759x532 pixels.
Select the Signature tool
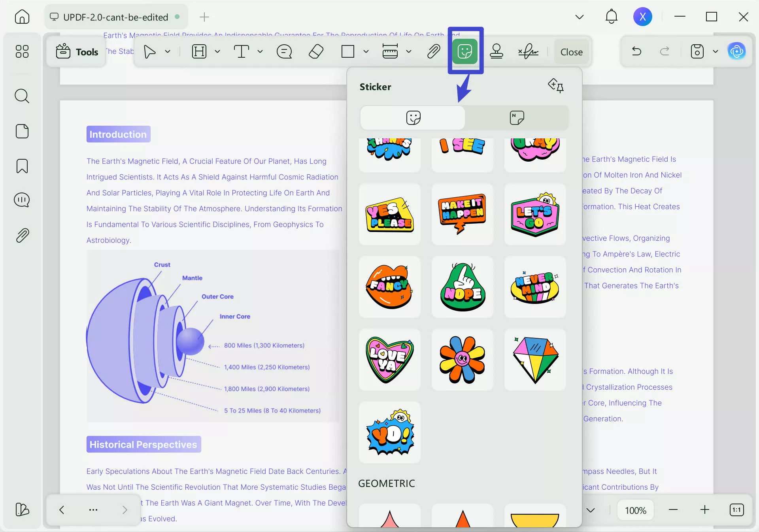click(527, 51)
